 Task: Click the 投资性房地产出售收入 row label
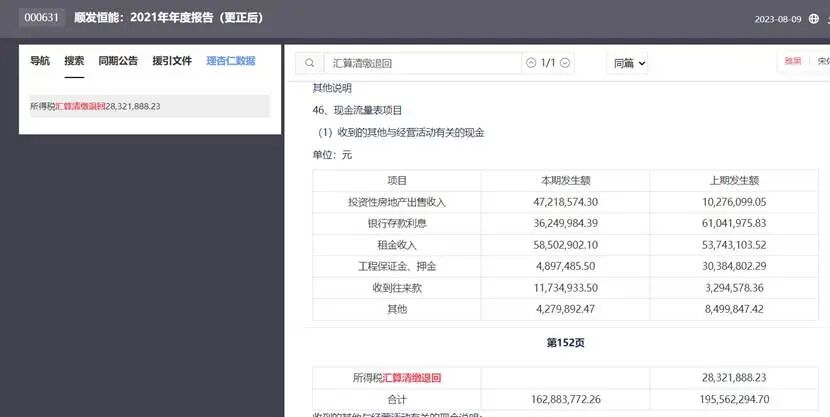[x=397, y=202]
